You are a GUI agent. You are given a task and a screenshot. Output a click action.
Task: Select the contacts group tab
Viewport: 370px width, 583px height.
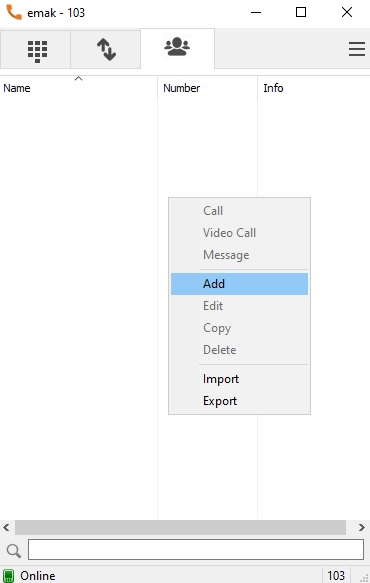tap(177, 48)
